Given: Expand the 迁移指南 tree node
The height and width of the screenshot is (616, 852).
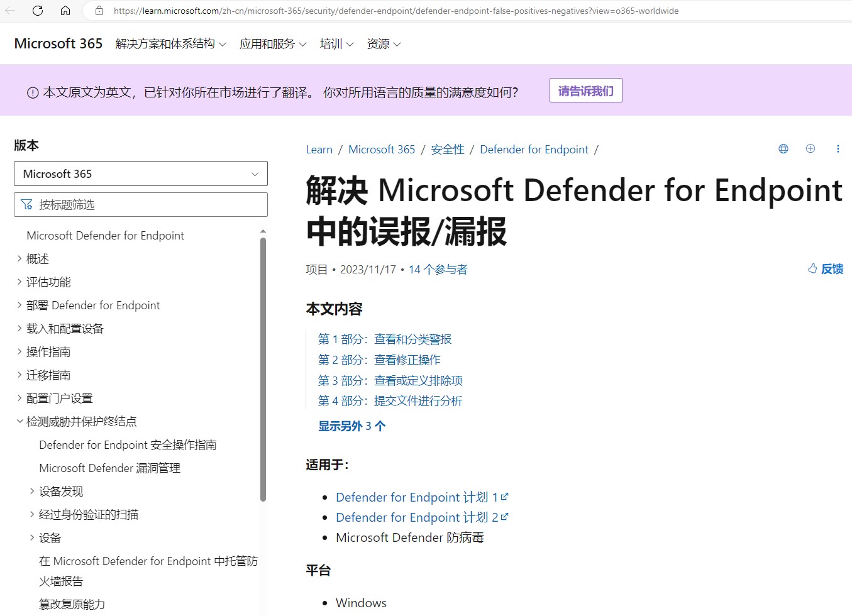Looking at the screenshot, I should click(19, 375).
